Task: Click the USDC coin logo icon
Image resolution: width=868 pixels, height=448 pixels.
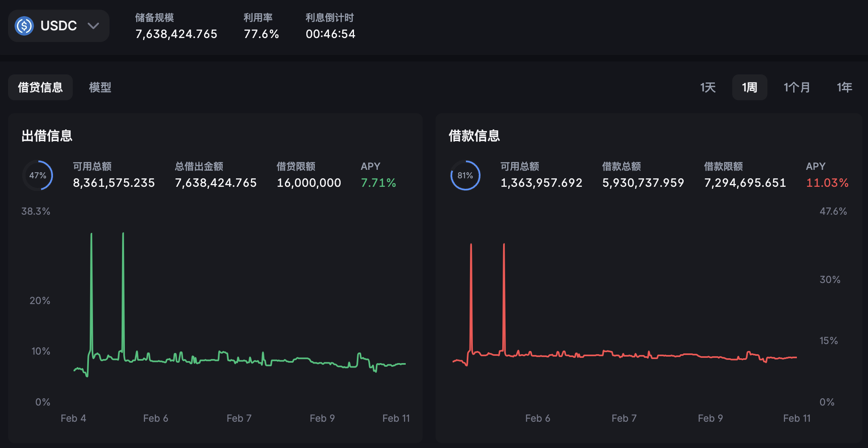Action: [24, 26]
